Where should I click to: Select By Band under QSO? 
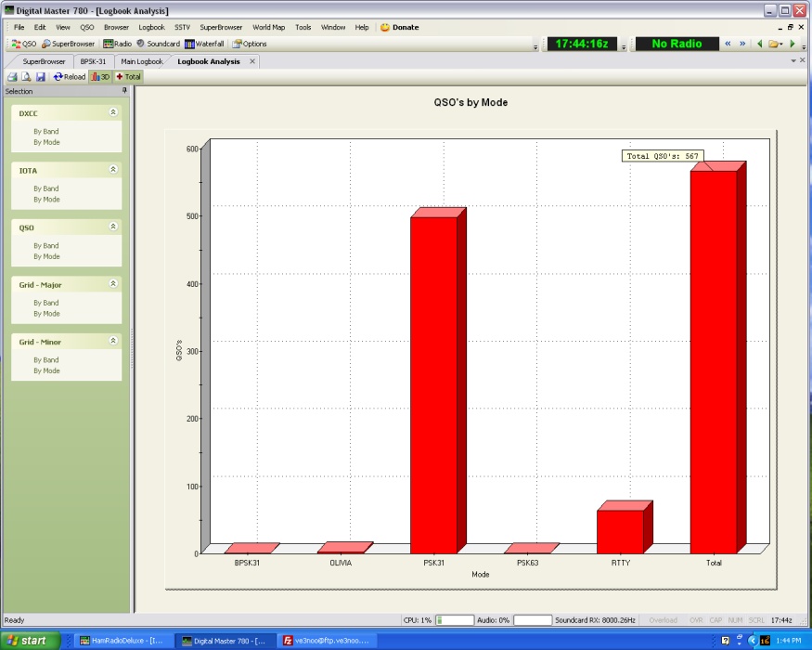pyautogui.click(x=46, y=246)
